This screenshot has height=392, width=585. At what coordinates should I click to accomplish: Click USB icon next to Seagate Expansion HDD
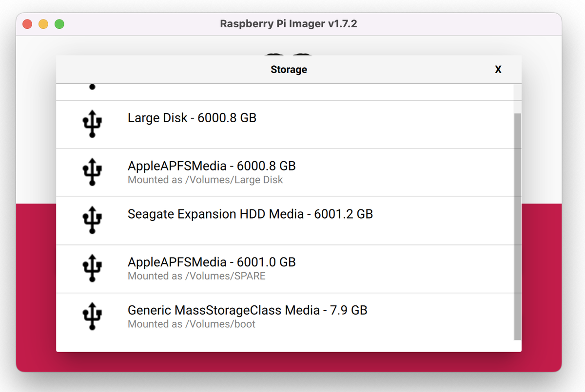coord(92,221)
